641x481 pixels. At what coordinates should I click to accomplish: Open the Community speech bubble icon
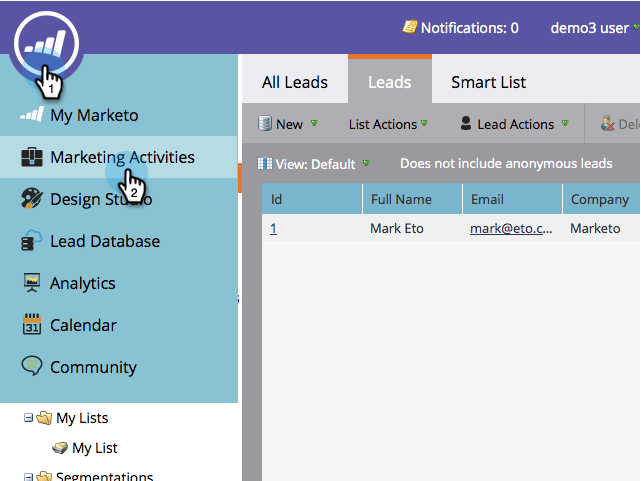point(31,367)
